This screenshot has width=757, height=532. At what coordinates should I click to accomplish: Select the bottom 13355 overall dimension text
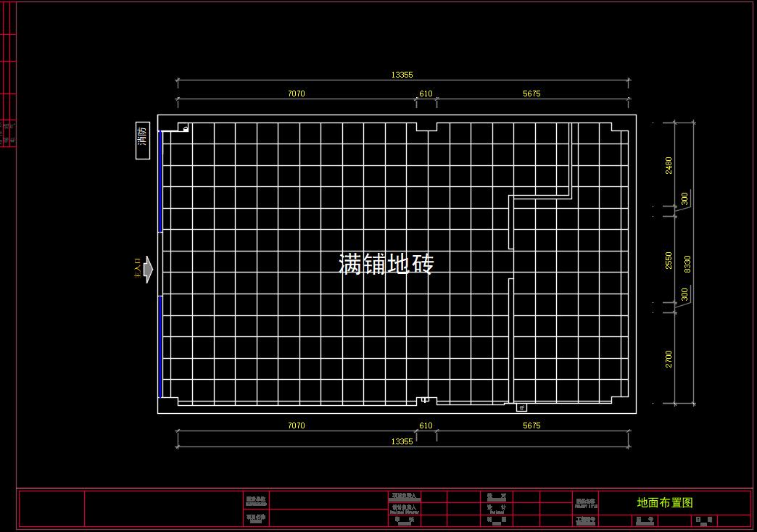point(402,441)
